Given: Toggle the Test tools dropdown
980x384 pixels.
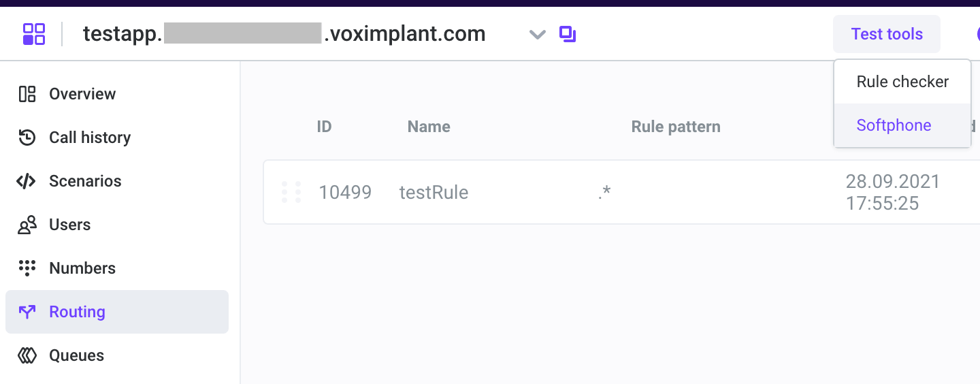Looking at the screenshot, I should coord(886,34).
